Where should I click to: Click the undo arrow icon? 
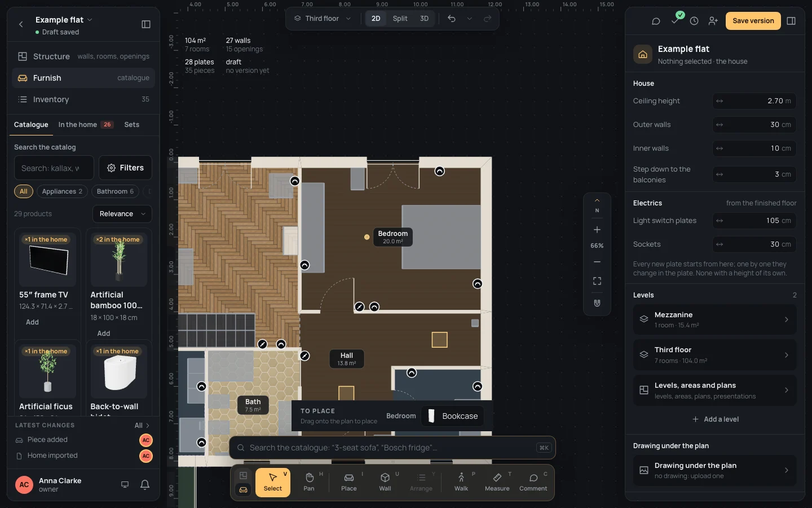point(452,19)
